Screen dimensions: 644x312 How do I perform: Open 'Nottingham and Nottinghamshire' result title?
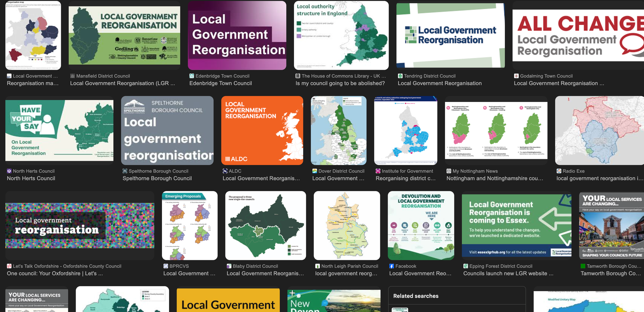495,179
